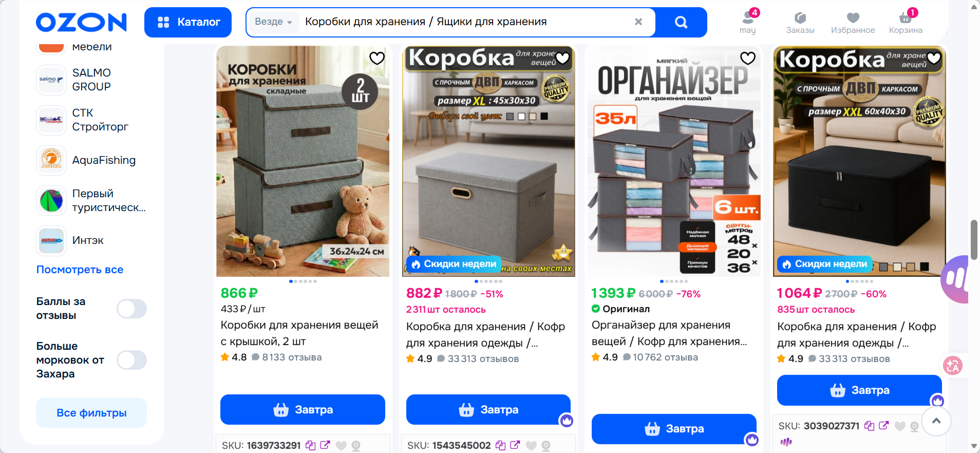Image resolution: width=980 pixels, height=453 pixels.
Task: Add 882 ₽ box to cart Завтра
Action: pos(488,409)
